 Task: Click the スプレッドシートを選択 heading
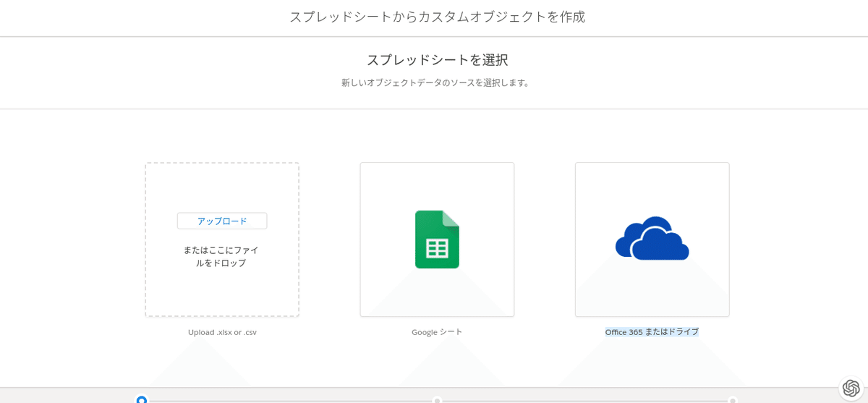(437, 59)
